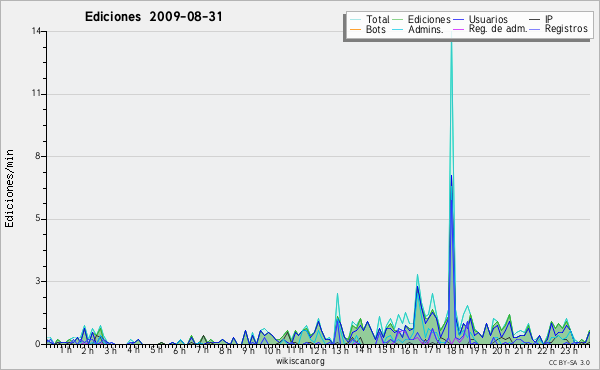Click the '18 h' x-axis label
The height and width of the screenshot is (370, 600).
coord(455,350)
